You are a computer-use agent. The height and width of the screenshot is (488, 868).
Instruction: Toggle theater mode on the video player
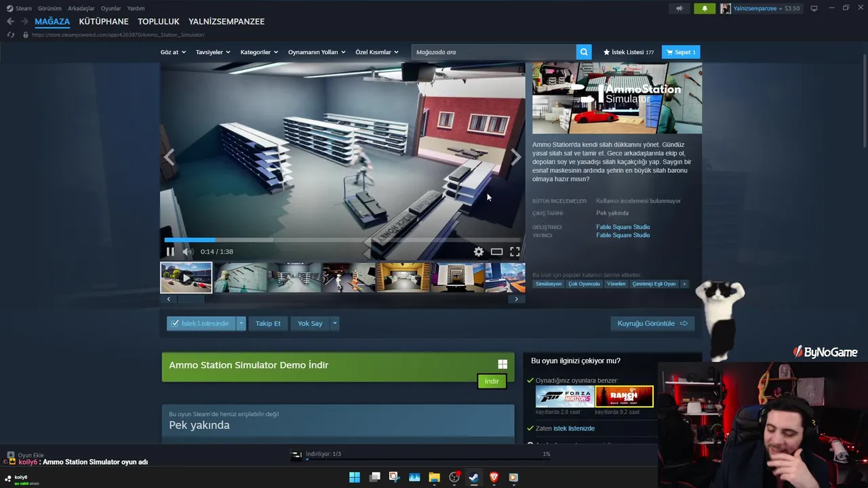497,251
